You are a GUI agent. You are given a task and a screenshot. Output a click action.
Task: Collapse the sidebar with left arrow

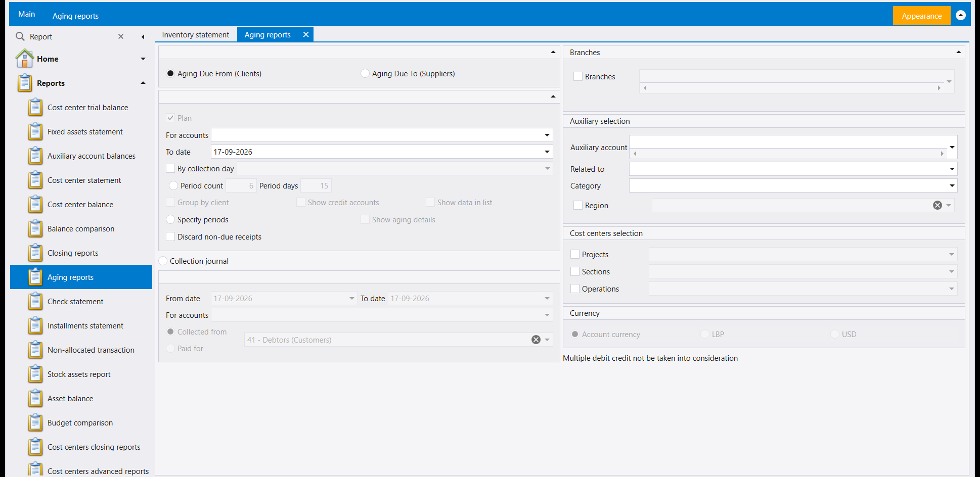tap(143, 37)
